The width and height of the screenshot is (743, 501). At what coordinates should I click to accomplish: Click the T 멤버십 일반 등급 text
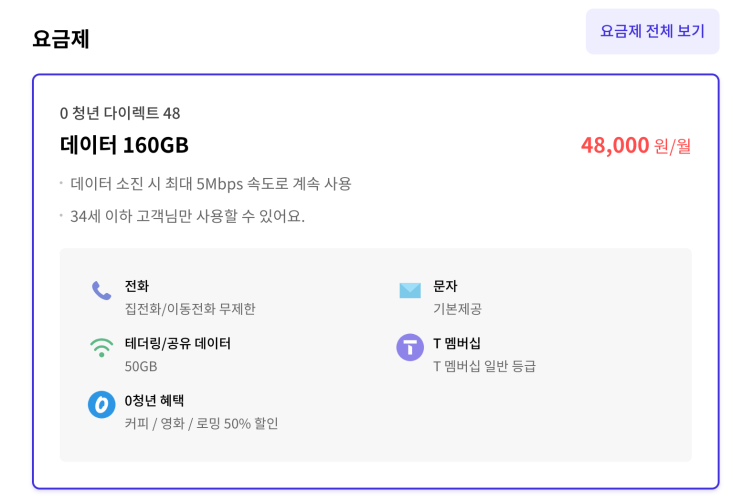[x=484, y=366]
